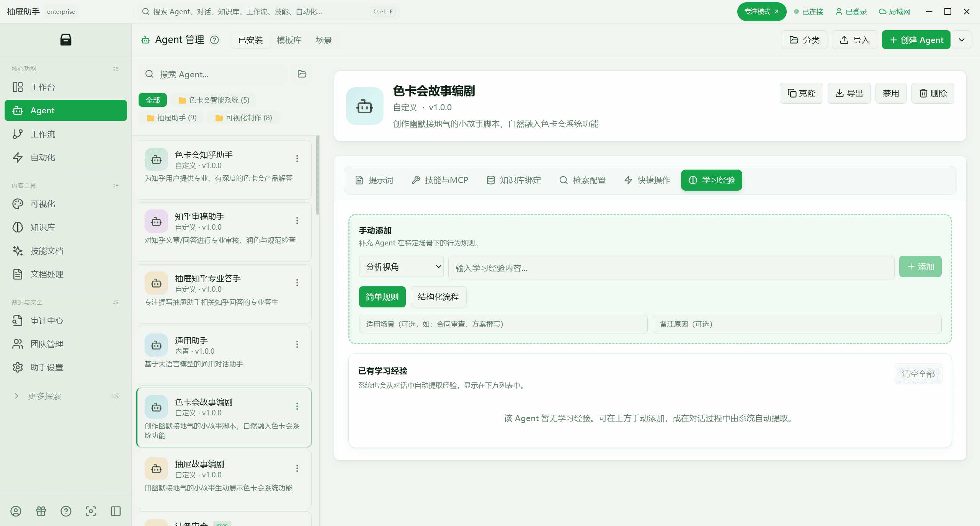Image resolution: width=980 pixels, height=526 pixels.
Task: Open the more menu for 抽屉故事编剧
Action: 297,468
